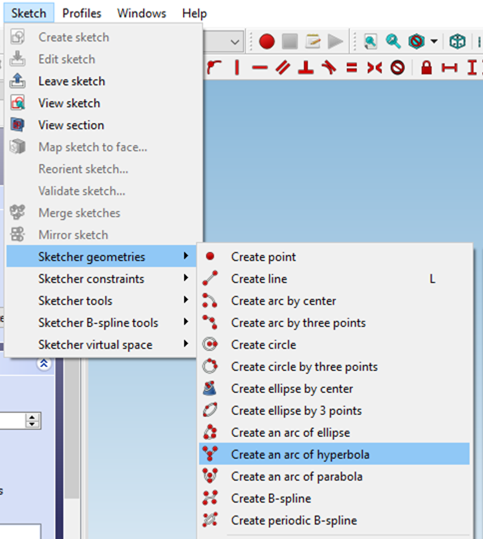
Task: Apply the parallel constraint tool
Action: point(283,67)
